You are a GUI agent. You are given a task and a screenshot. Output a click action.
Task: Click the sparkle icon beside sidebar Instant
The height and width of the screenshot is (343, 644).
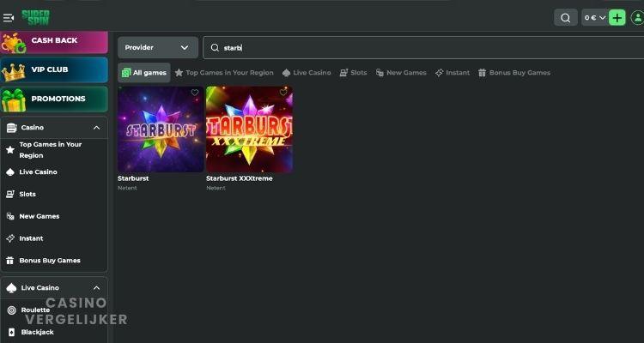[x=10, y=238]
